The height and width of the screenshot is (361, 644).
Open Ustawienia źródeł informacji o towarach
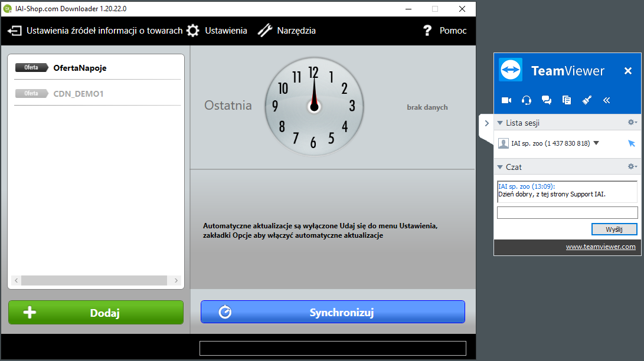tap(95, 31)
